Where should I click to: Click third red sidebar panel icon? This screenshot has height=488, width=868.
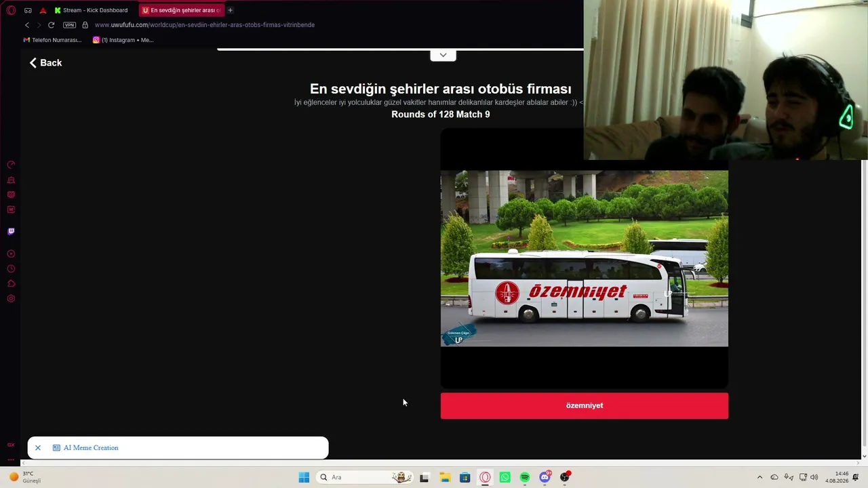pyautogui.click(x=11, y=195)
